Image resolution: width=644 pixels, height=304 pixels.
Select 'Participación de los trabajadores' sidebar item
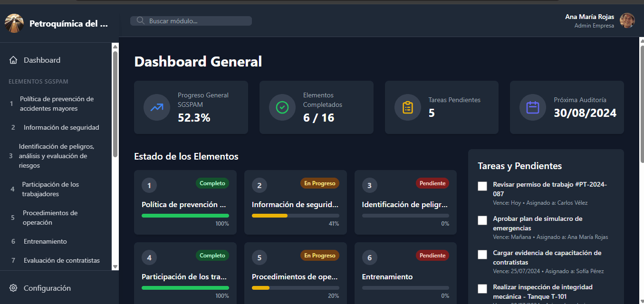click(x=56, y=189)
